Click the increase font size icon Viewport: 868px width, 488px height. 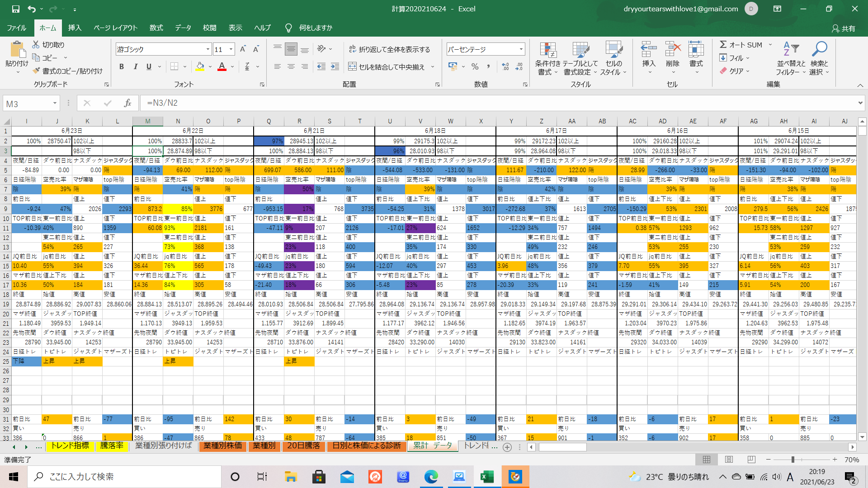(243, 49)
